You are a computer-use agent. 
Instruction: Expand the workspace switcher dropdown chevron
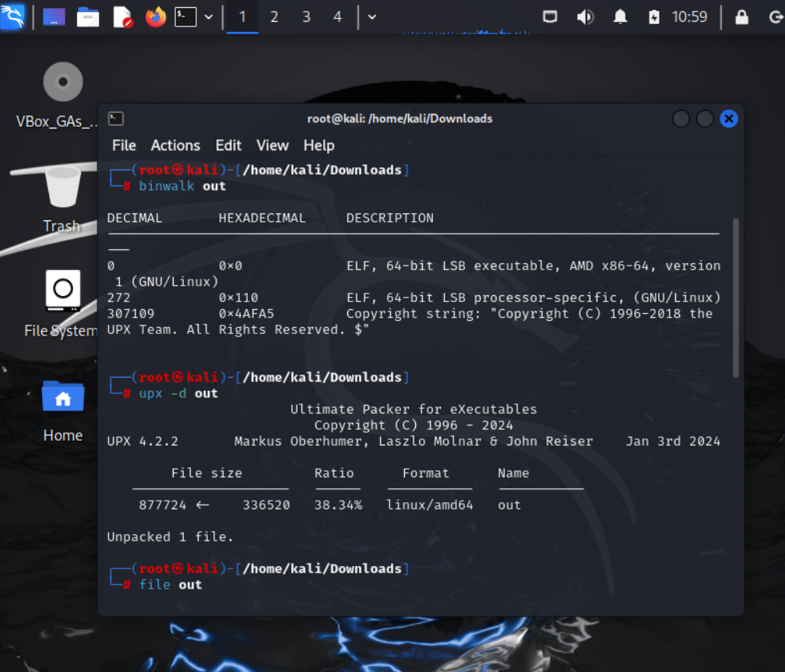pos(371,16)
